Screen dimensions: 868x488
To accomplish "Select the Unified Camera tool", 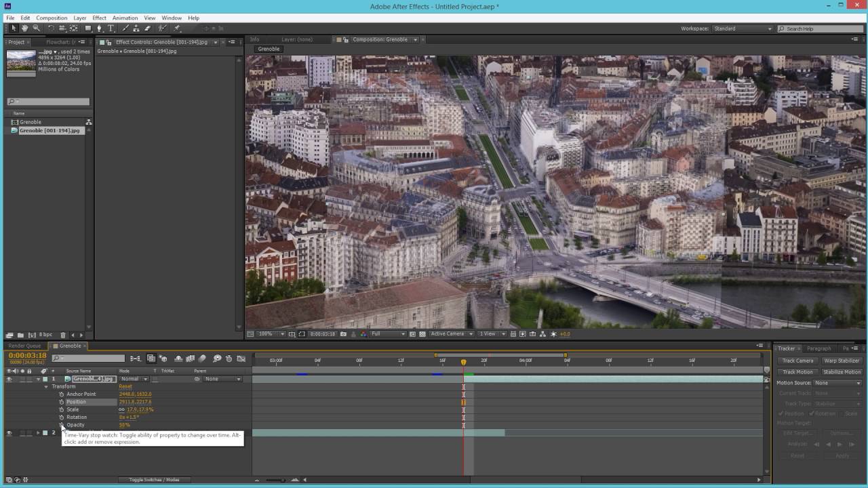I will tap(62, 28).
